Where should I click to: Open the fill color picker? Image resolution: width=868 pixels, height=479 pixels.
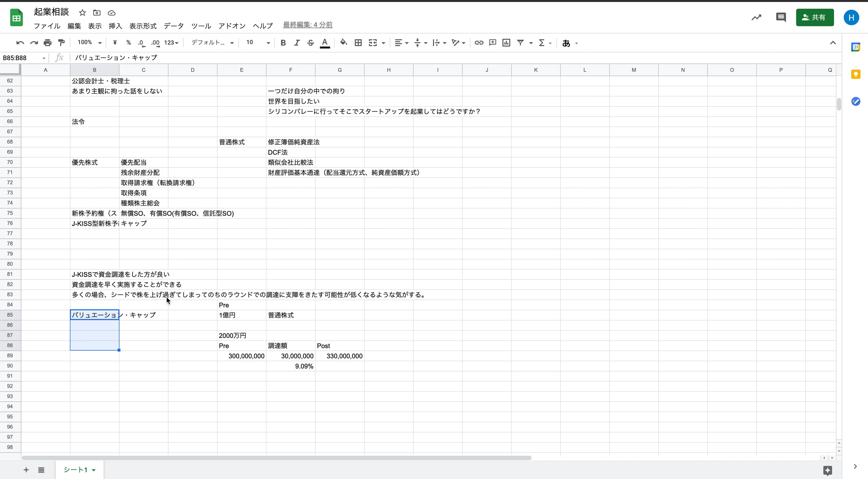[343, 43]
